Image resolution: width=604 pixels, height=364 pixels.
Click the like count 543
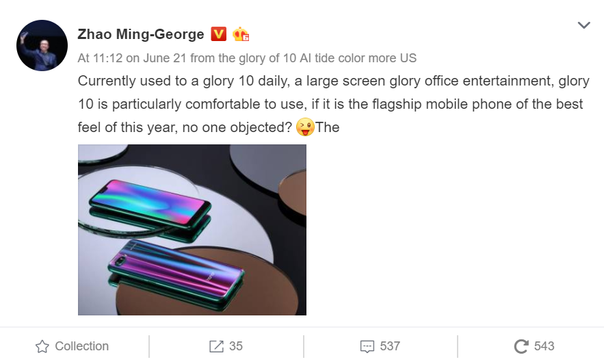pos(544,346)
